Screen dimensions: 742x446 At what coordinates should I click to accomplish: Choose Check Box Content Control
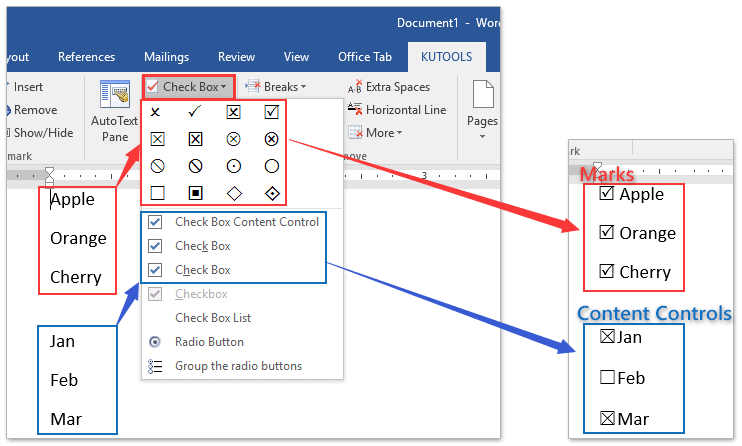(234, 222)
